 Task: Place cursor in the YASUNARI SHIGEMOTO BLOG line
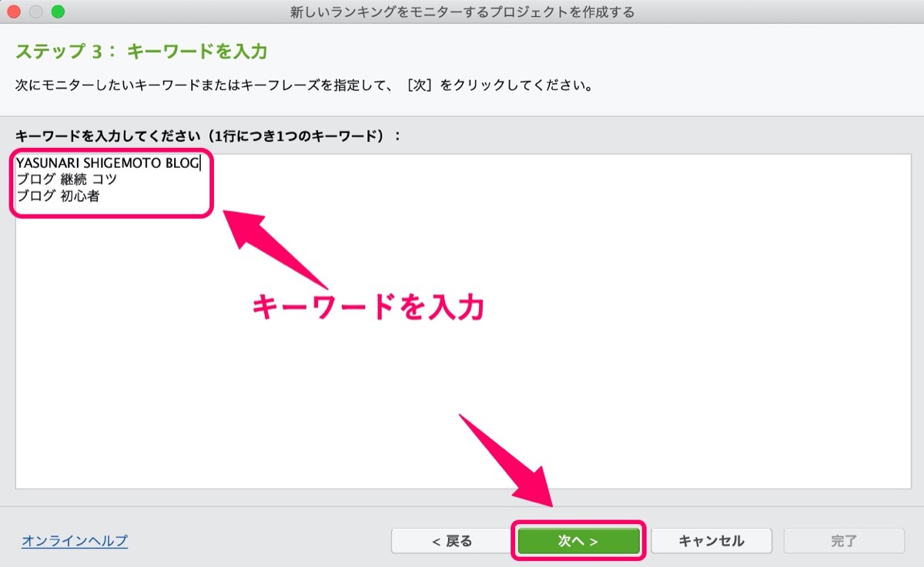tap(108, 163)
